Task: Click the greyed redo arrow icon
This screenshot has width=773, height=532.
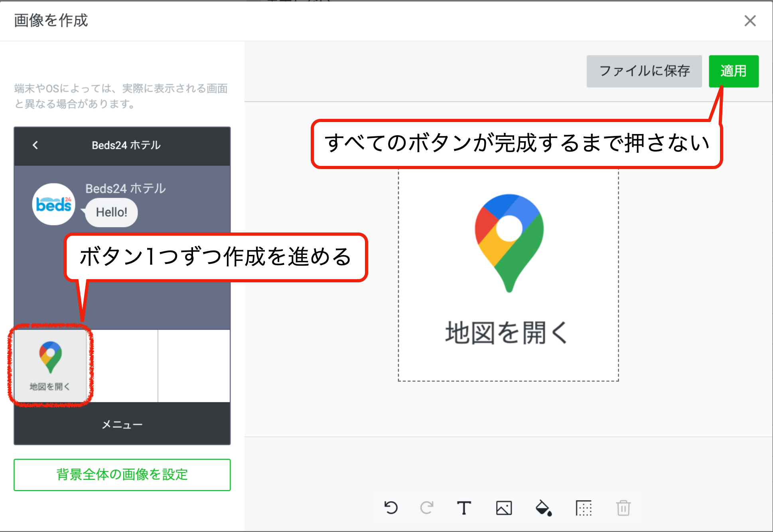Action: (426, 508)
